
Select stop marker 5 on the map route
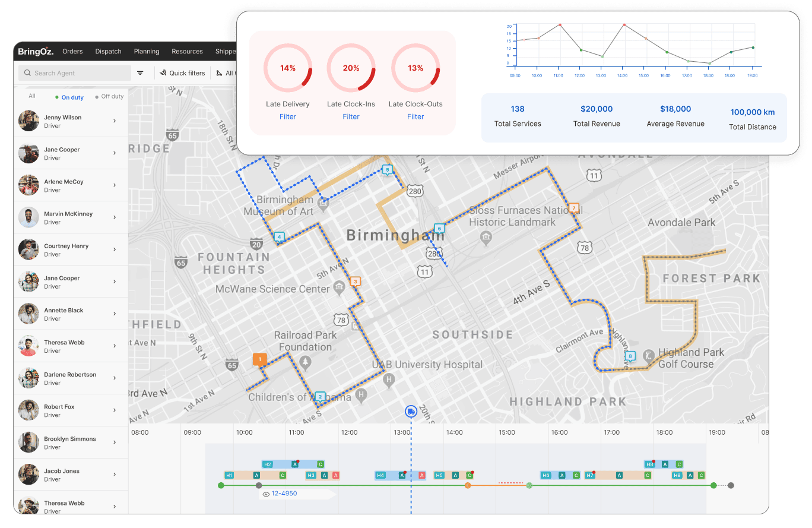(x=388, y=170)
